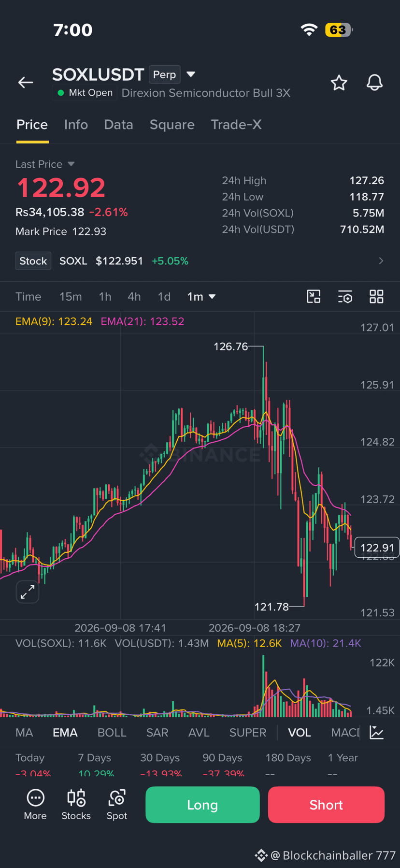The width and height of the screenshot is (400, 868).
Task: Open chart indicator settings icon
Action: pyautogui.click(x=345, y=296)
